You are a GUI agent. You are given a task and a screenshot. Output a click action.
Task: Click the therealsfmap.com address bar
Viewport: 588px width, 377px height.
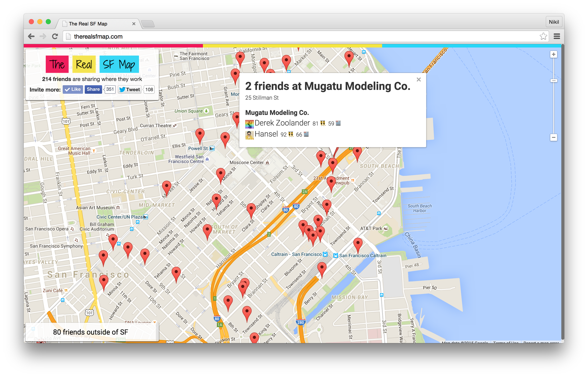99,36
